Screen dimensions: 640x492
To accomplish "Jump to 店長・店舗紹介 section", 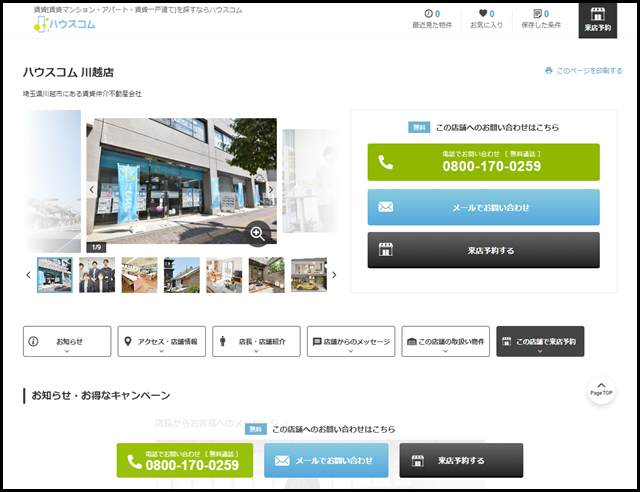I will (256, 341).
